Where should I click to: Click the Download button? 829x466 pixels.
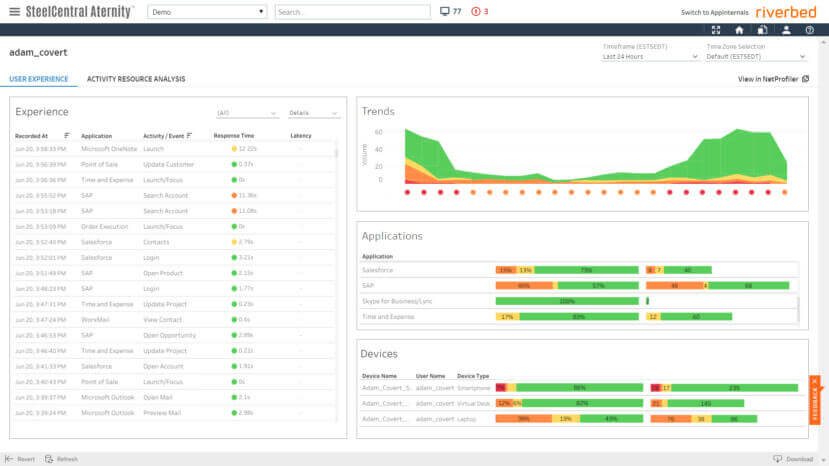click(x=793, y=459)
